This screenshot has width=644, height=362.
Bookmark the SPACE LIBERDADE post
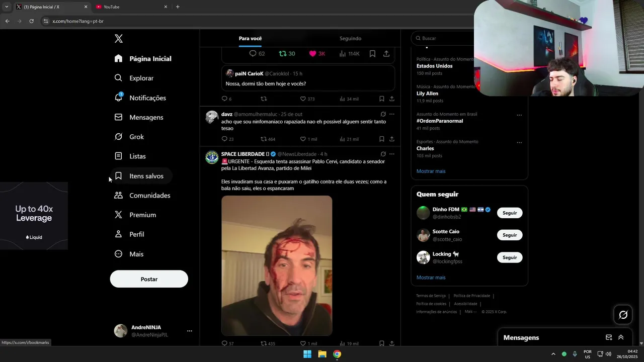[x=381, y=343]
